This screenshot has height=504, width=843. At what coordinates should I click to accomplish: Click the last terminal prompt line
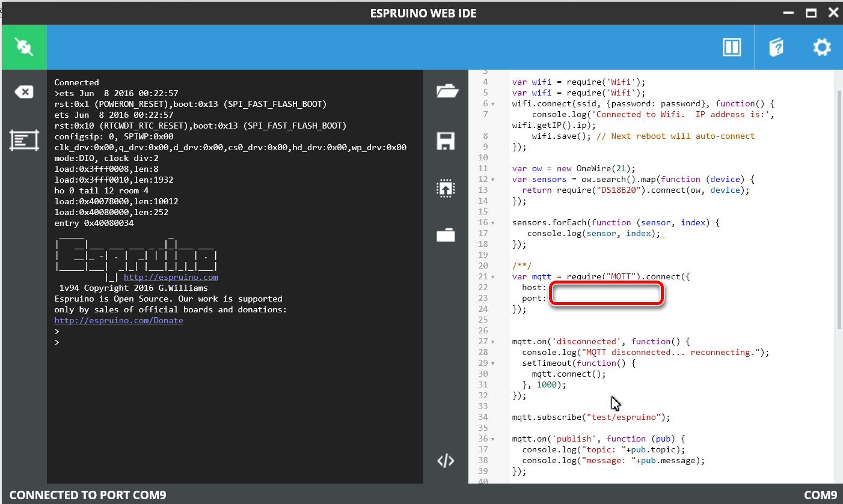pyautogui.click(x=57, y=342)
